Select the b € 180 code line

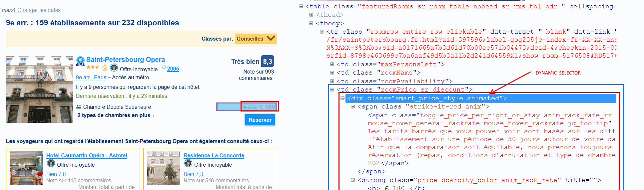coord(396,188)
